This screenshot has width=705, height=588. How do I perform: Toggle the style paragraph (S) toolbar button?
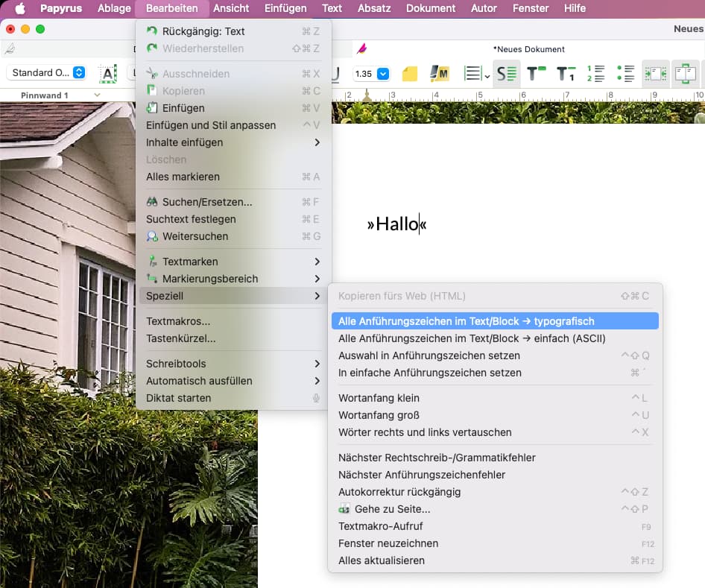click(507, 74)
